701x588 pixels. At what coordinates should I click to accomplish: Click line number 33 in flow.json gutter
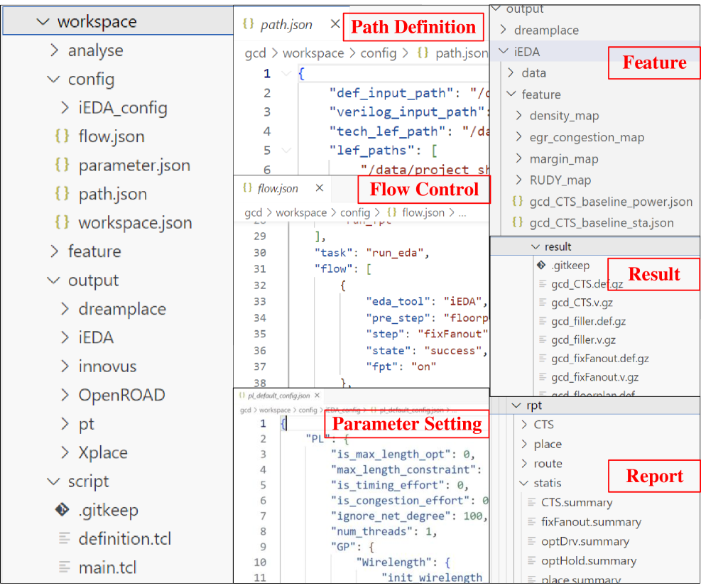(259, 301)
